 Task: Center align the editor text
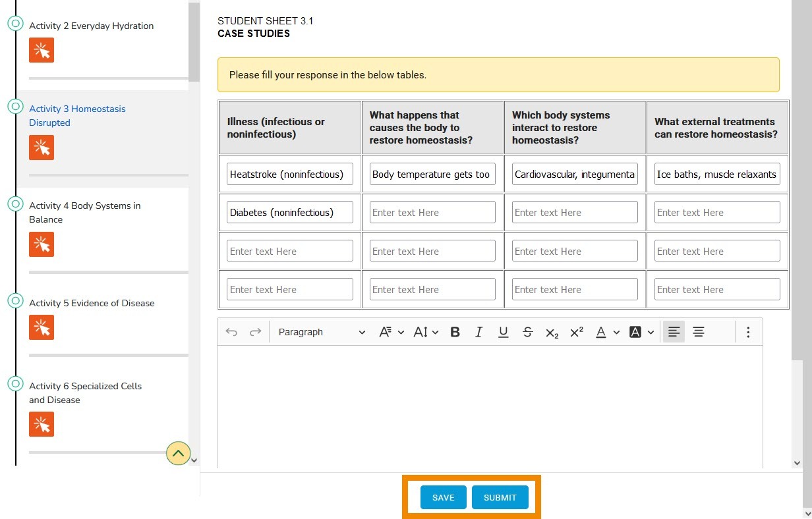[x=699, y=332]
